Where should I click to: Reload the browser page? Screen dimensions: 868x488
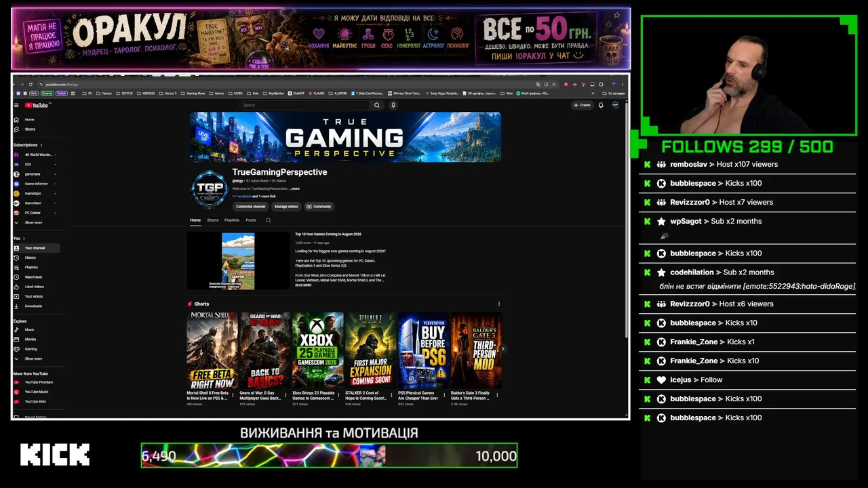pos(31,84)
